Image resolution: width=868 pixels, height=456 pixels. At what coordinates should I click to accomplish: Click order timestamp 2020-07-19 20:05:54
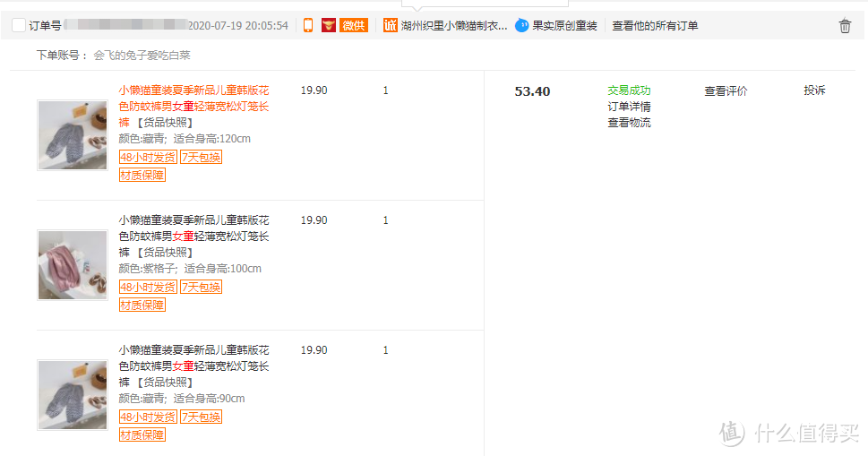tap(238, 25)
